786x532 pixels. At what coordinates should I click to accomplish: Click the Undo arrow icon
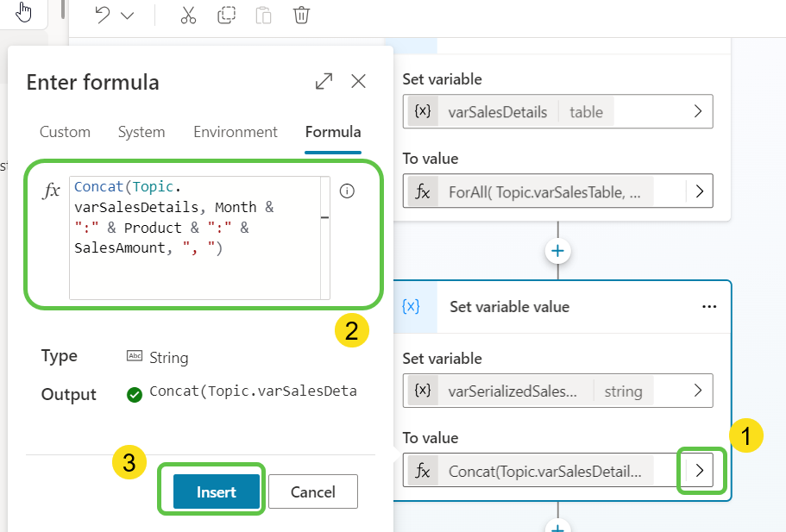103,16
